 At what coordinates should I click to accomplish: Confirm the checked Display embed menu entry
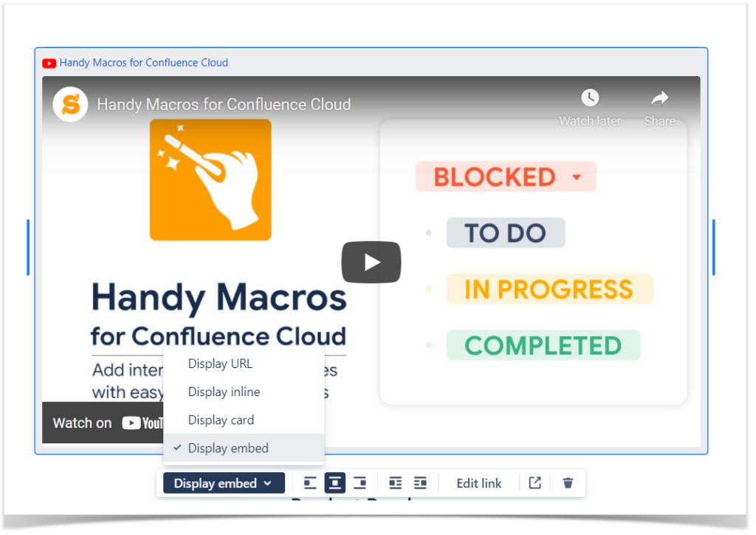pyautogui.click(x=229, y=448)
